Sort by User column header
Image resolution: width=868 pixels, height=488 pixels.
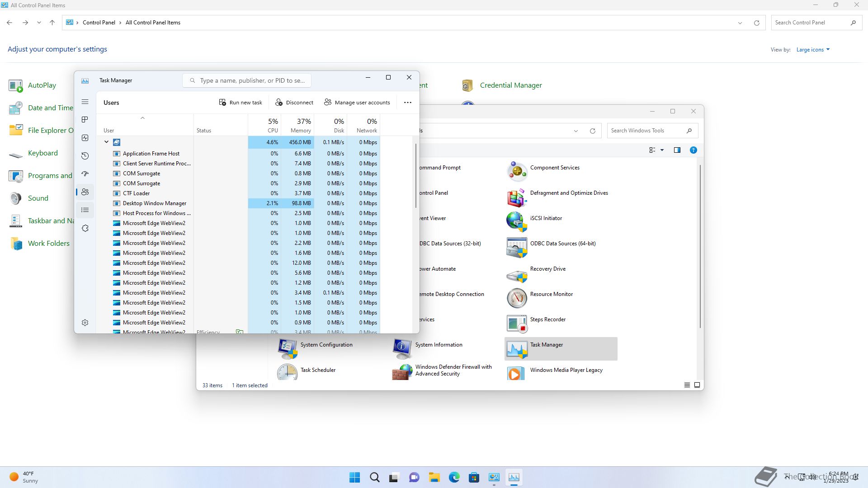point(146,125)
